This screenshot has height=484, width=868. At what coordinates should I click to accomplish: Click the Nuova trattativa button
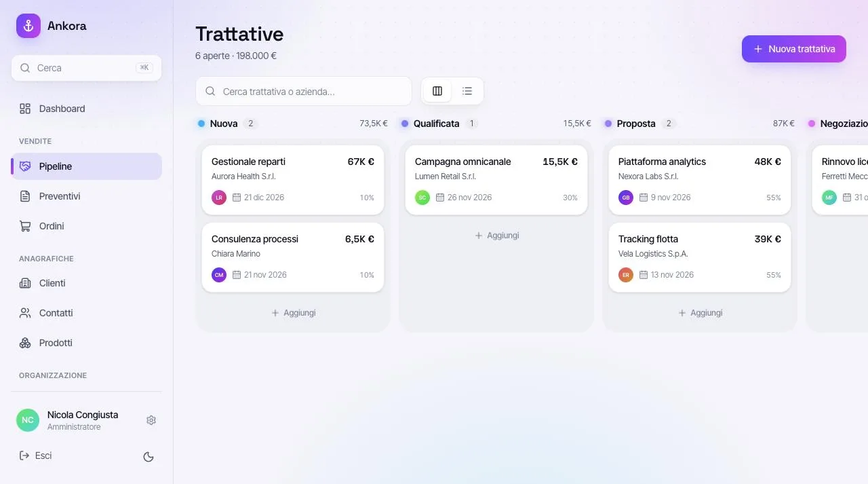pos(794,49)
